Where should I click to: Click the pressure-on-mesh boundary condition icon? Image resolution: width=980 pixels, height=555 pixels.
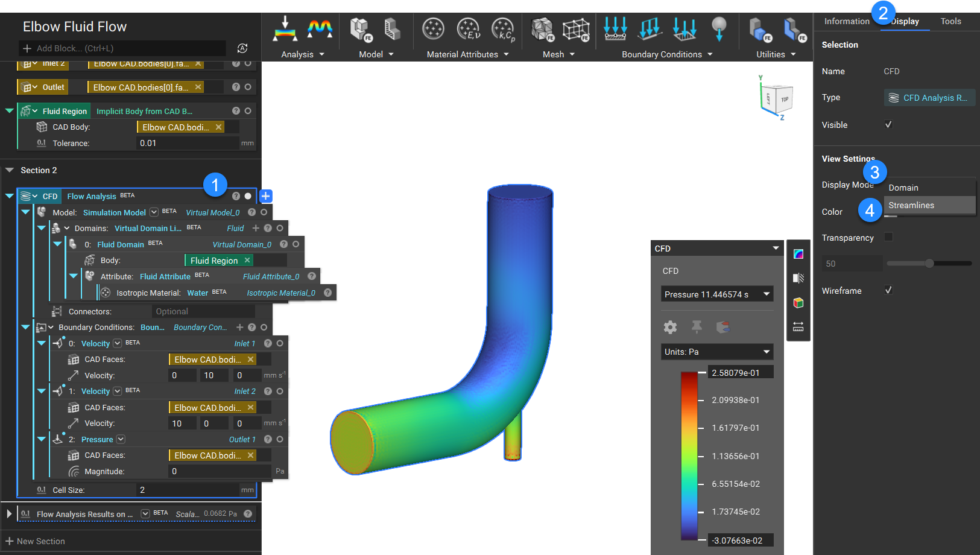(x=684, y=28)
